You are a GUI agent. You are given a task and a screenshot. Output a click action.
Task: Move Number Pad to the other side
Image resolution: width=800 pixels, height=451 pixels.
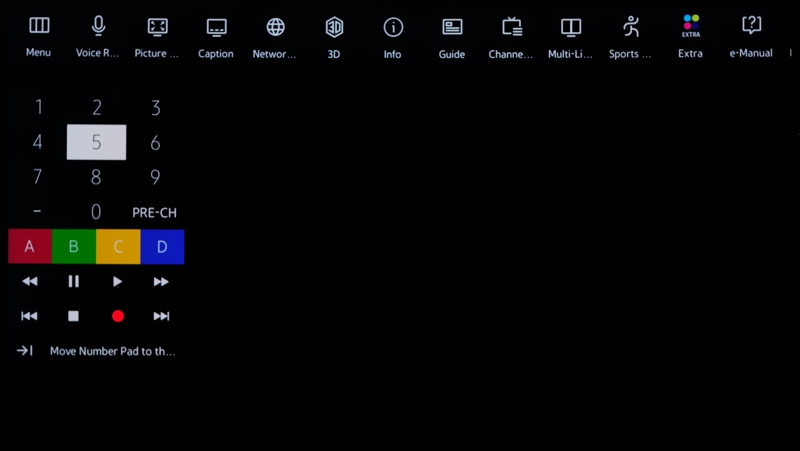pyautogui.click(x=96, y=351)
